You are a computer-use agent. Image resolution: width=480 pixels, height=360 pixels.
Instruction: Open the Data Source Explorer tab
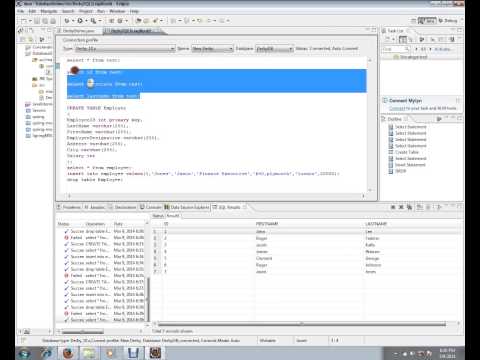pyautogui.click(x=187, y=207)
